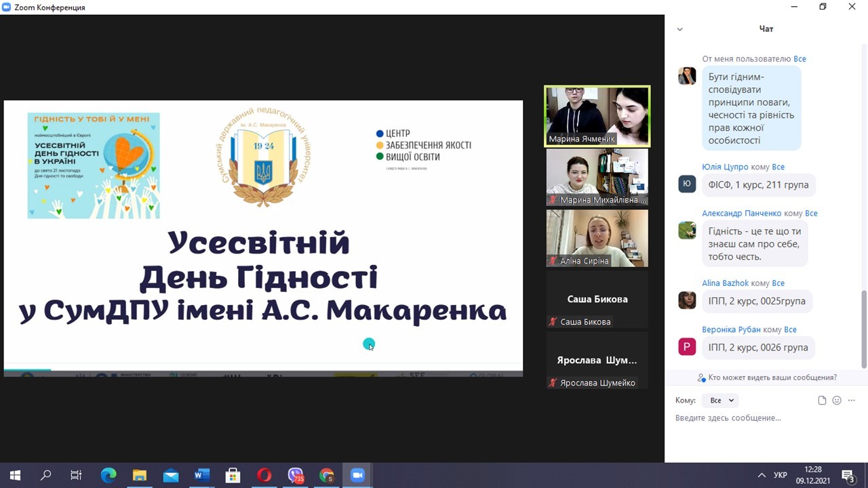This screenshot has height=488, width=868.
Task: Open the Windows notification center
Action: [x=848, y=476]
